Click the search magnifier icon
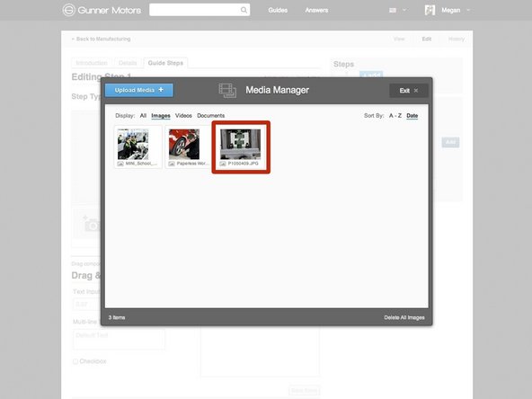This screenshot has width=532, height=399. click(244, 10)
